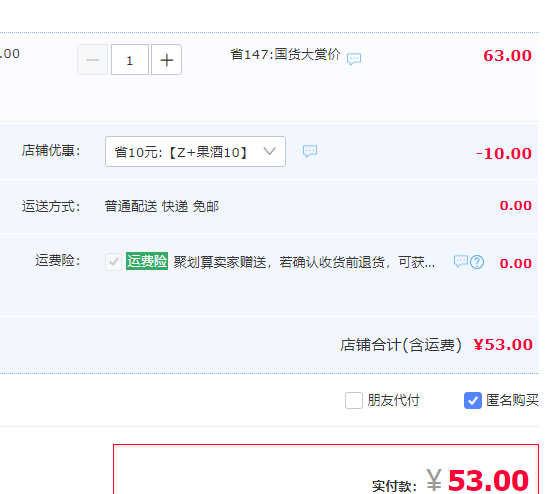552x494 pixels.
Task: Click the 店铺合计 ¥53.00 total
Action: coord(503,345)
